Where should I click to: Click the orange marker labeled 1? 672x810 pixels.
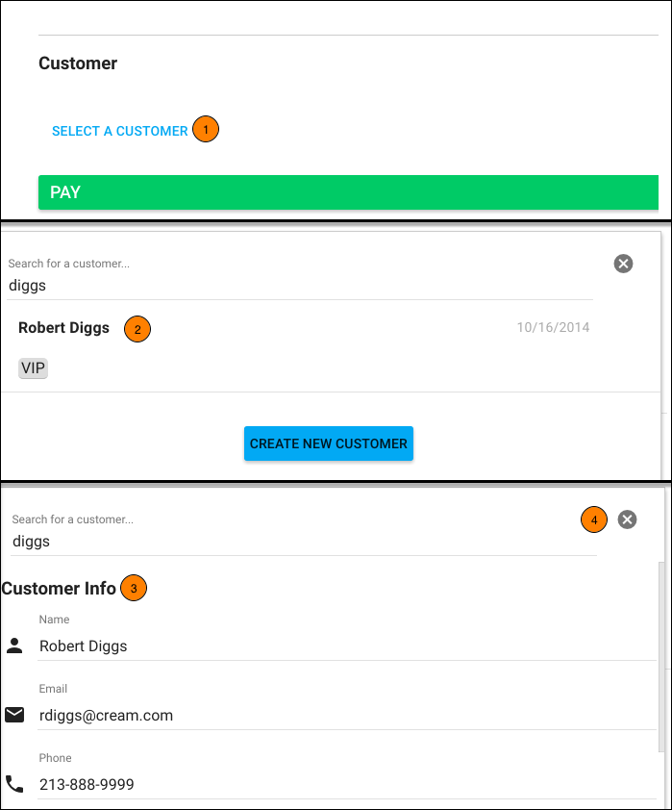pos(205,128)
